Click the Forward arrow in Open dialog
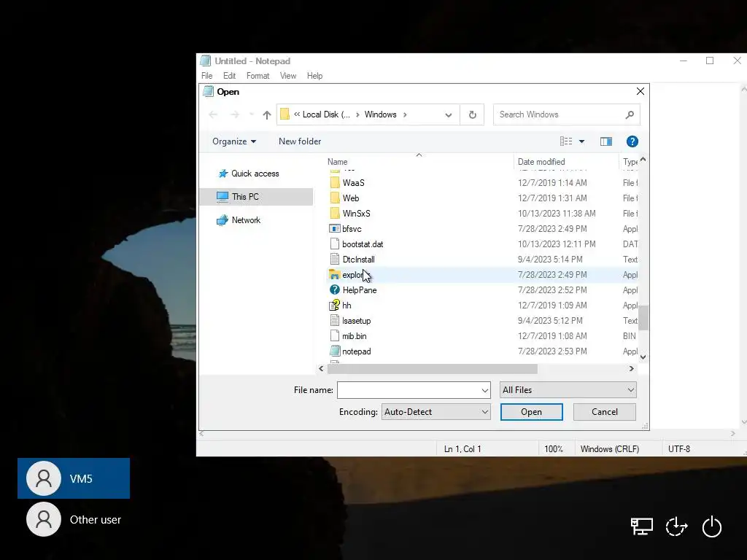Screen dimensions: 747x560 tap(234, 114)
